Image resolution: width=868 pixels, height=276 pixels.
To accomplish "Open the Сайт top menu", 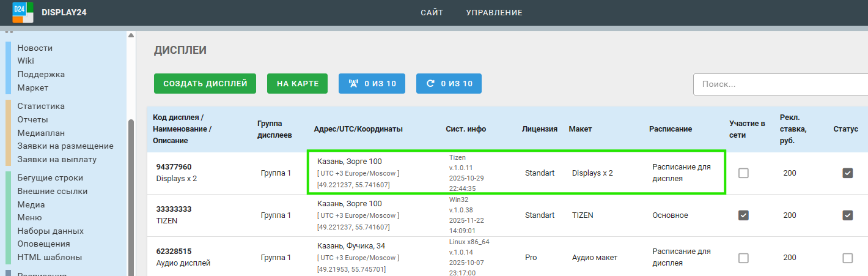I will [432, 12].
